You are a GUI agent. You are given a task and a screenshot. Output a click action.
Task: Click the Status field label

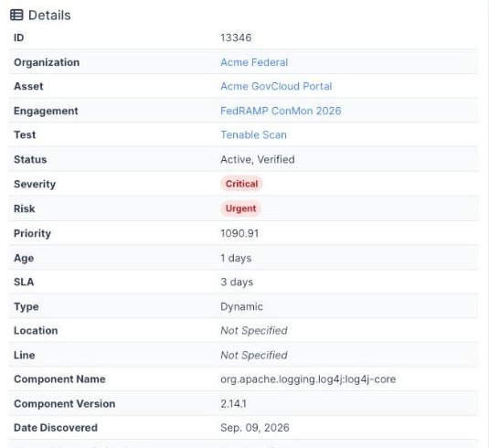coord(30,159)
